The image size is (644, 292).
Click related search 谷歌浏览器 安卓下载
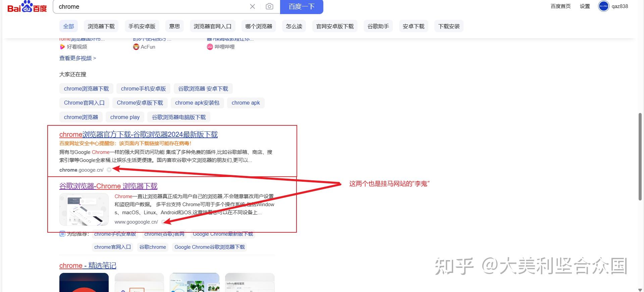pos(203,89)
